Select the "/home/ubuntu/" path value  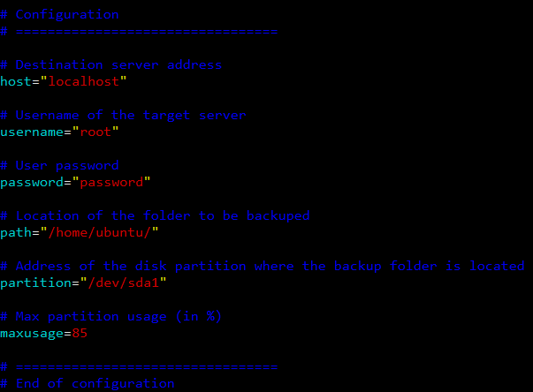coord(100,232)
